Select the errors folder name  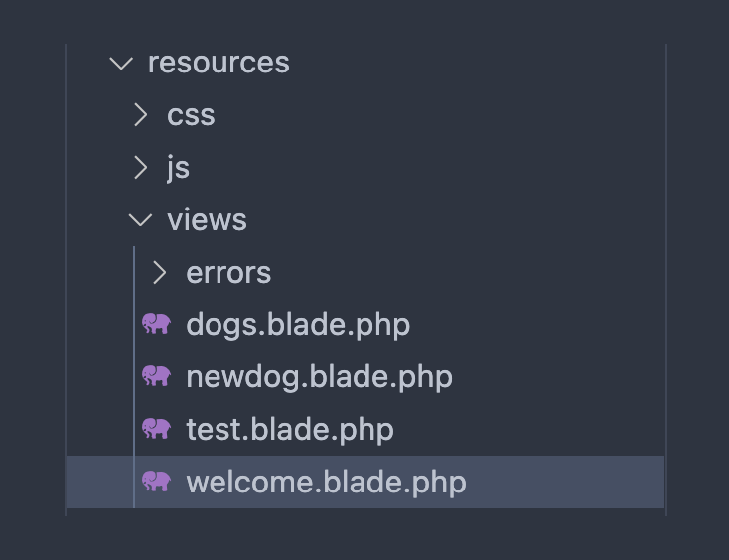click(x=228, y=273)
